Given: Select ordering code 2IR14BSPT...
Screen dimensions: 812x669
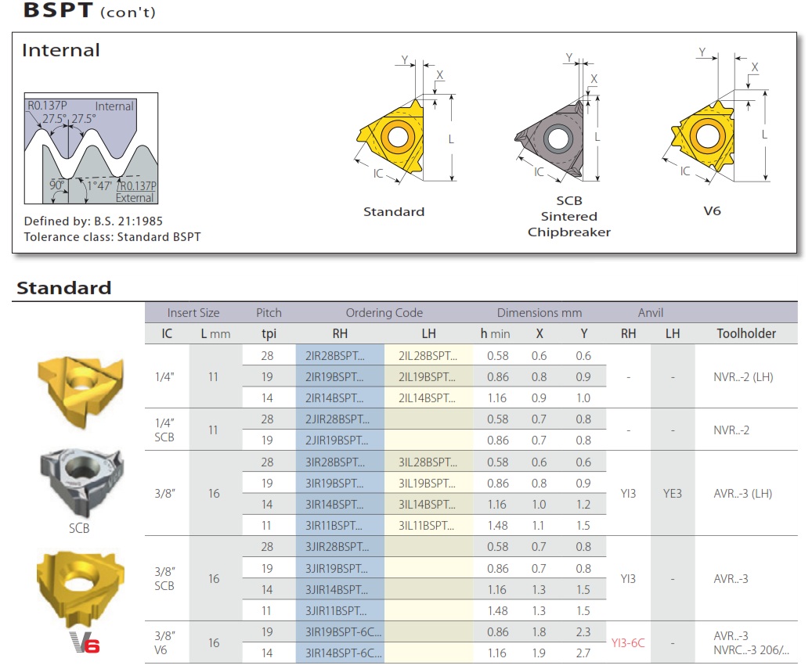Looking at the screenshot, I should click(x=334, y=398).
